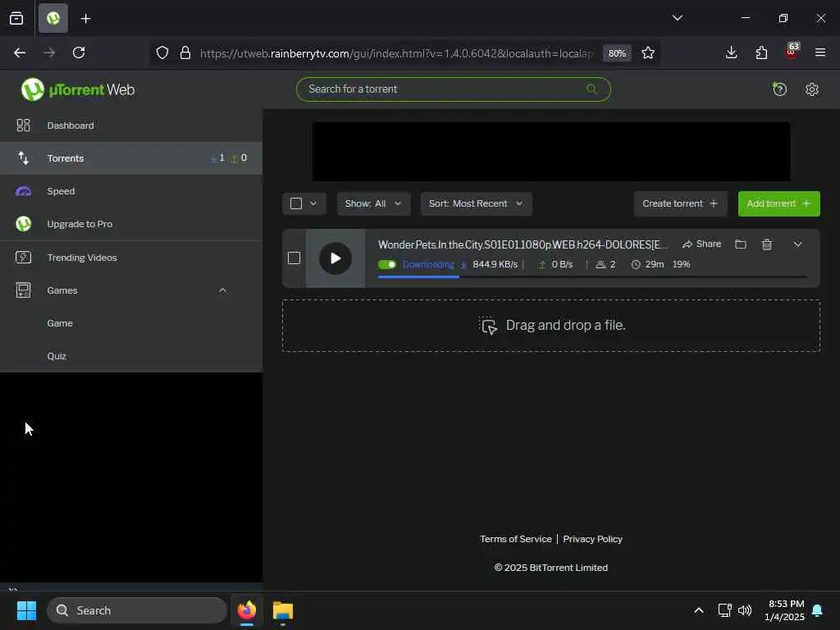Click the 80% zoom level badge
This screenshot has height=630, width=840.
coord(617,53)
